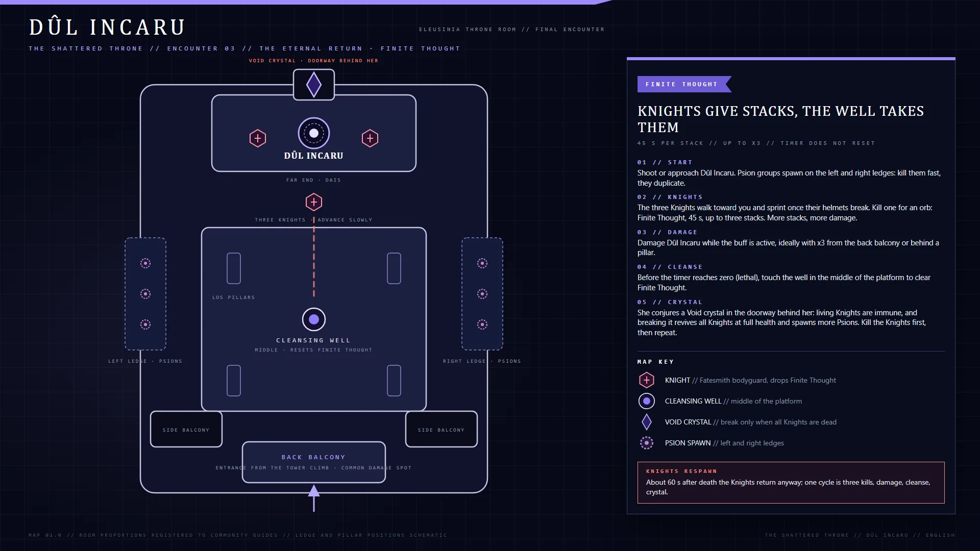Select the Knight icon right of Dûl Incaru
980x551 pixels.
point(370,138)
